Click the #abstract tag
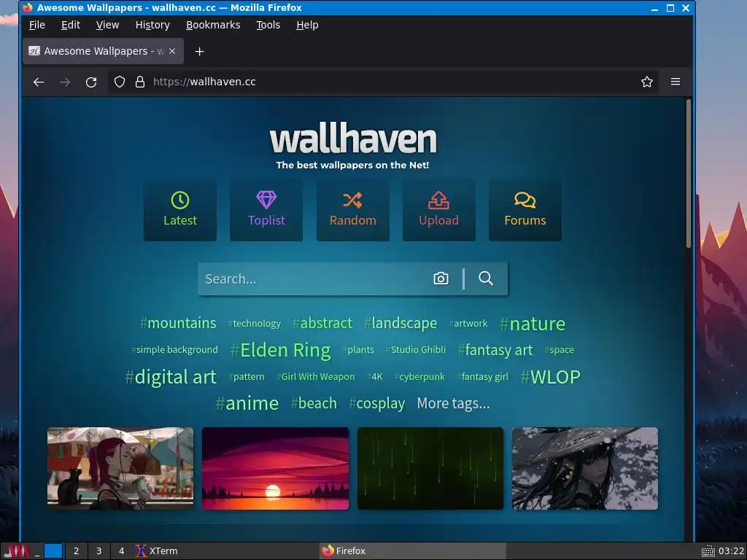747x560 pixels. [x=322, y=323]
